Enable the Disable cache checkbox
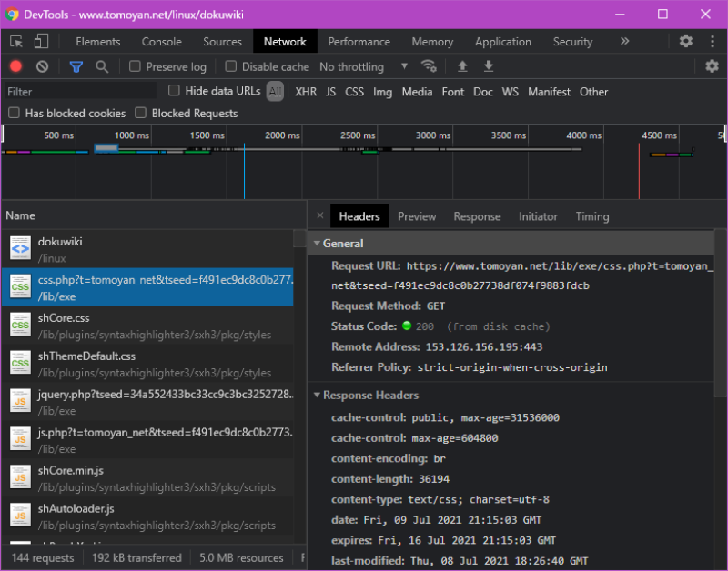This screenshot has height=571, width=728. [x=231, y=66]
